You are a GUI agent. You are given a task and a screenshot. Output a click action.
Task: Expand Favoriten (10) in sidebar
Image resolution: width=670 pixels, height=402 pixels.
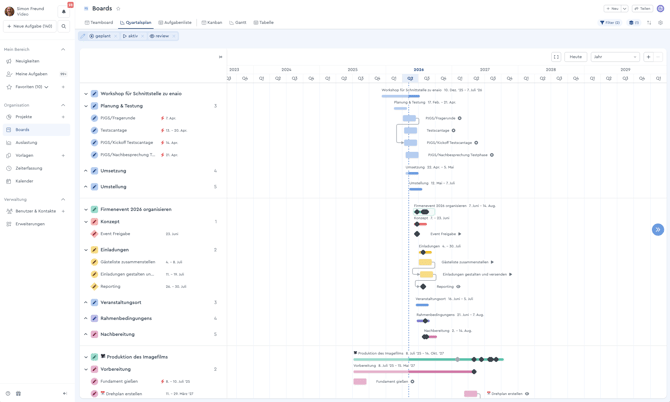click(46, 87)
